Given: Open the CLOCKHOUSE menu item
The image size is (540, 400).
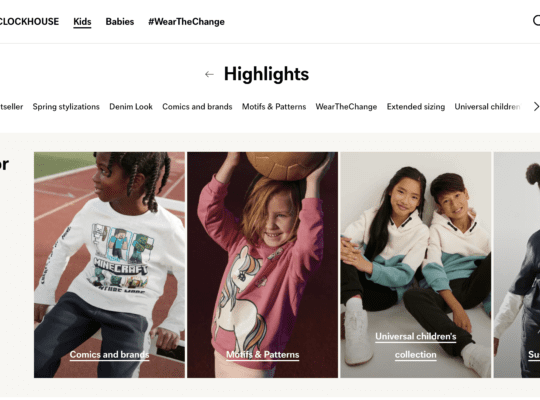Looking at the screenshot, I should 29,21.
